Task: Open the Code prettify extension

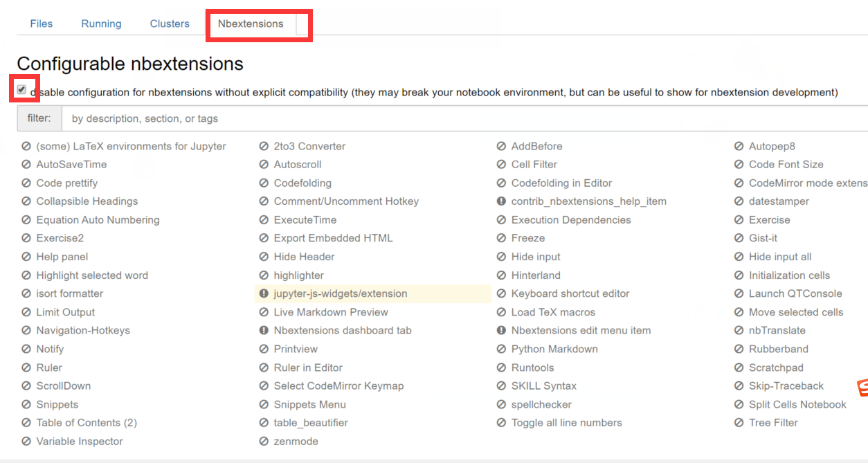Action: (x=67, y=183)
